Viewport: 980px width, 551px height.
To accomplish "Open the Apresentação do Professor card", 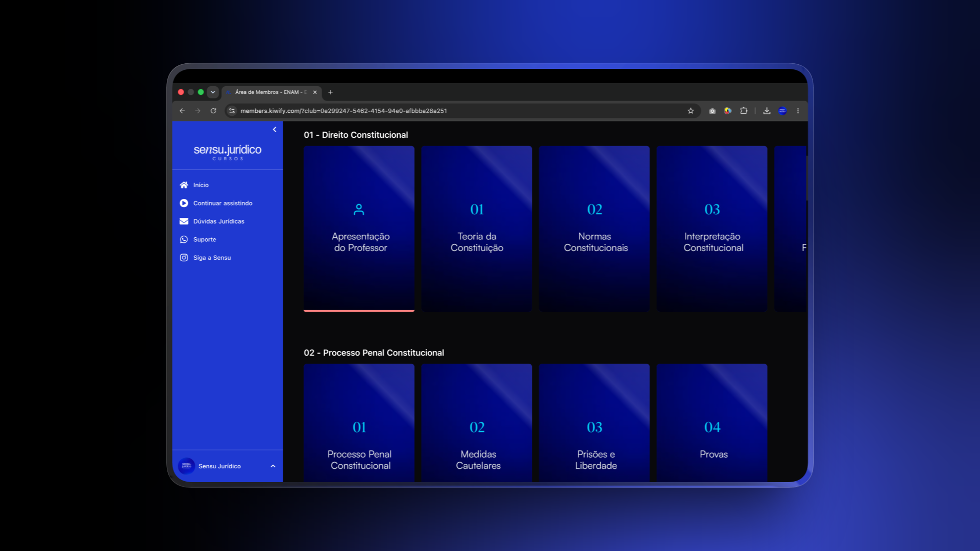I will (x=359, y=229).
